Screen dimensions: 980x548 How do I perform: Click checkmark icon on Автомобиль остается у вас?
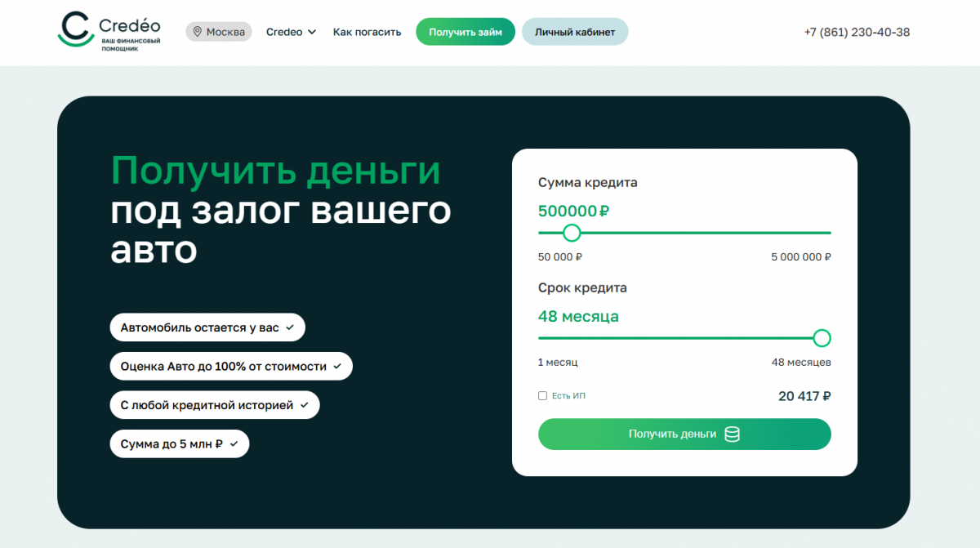point(289,327)
